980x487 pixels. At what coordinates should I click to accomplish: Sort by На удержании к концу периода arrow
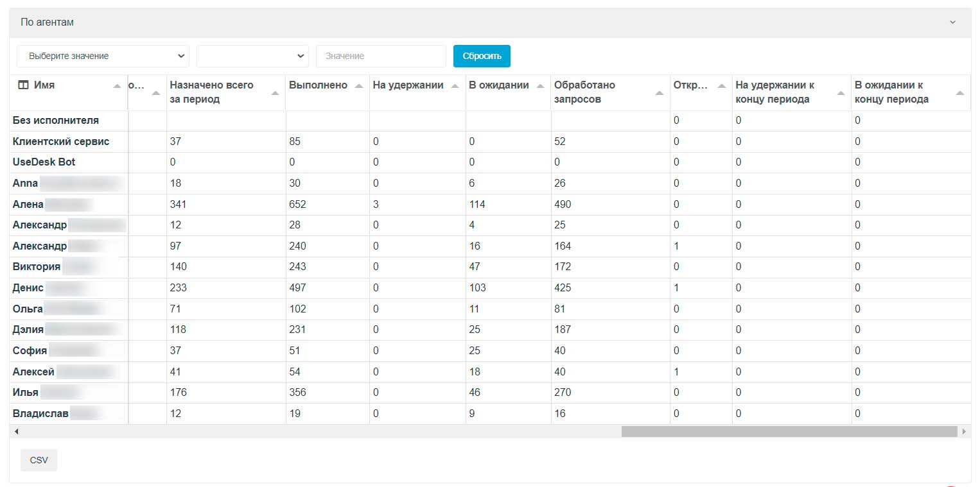pos(841,93)
